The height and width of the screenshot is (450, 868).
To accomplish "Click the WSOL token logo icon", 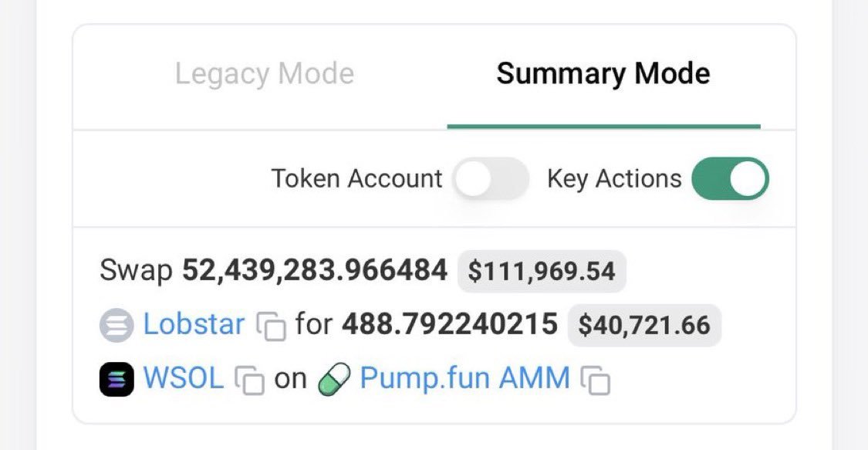I will 117,379.
